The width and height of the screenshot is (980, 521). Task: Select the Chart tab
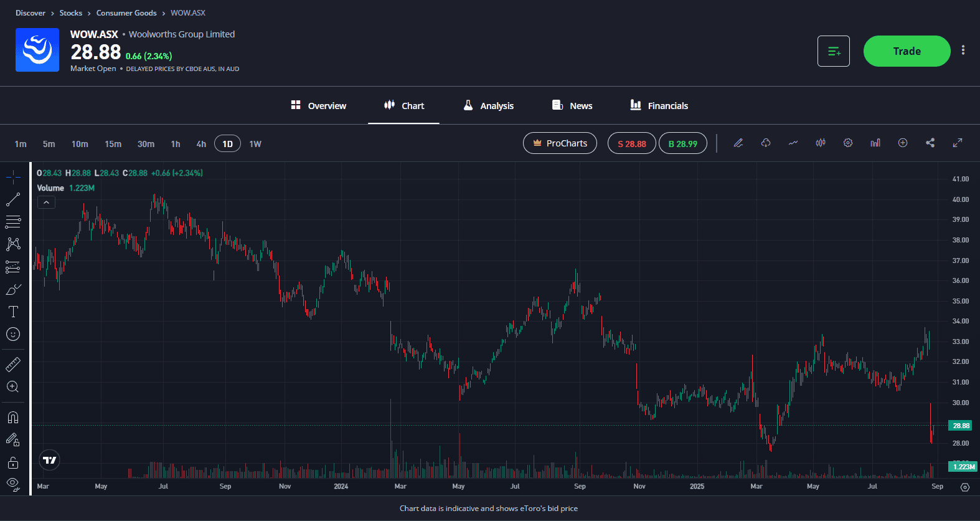click(x=404, y=105)
